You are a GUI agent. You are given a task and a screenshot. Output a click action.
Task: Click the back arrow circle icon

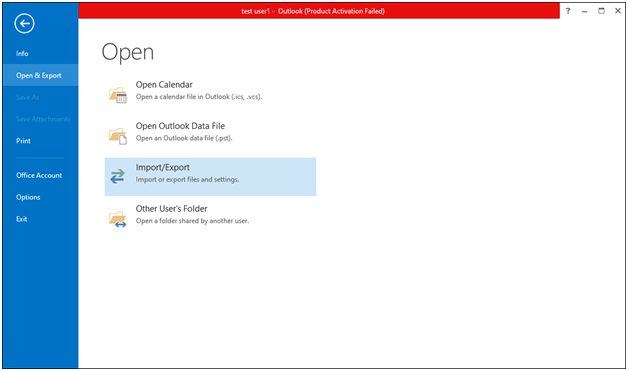[24, 24]
